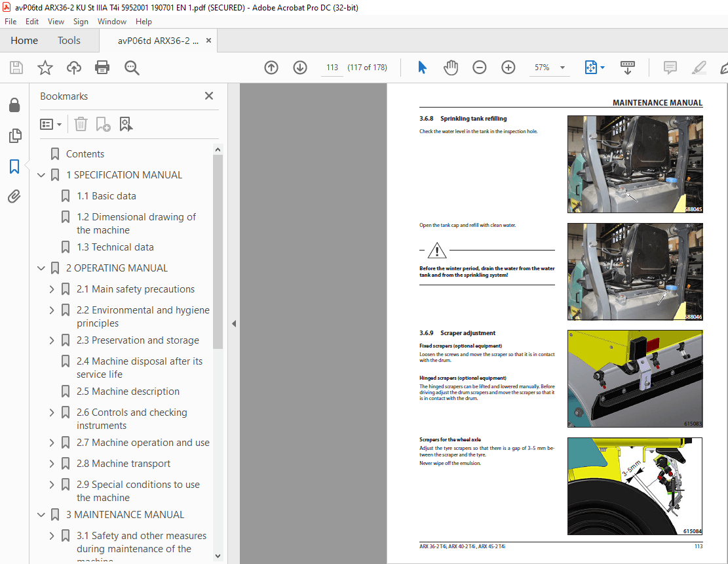Viewport: 728px width, 564px height.
Task: Open the Bookmarks panel icon in sidebar
Action: tap(14, 166)
